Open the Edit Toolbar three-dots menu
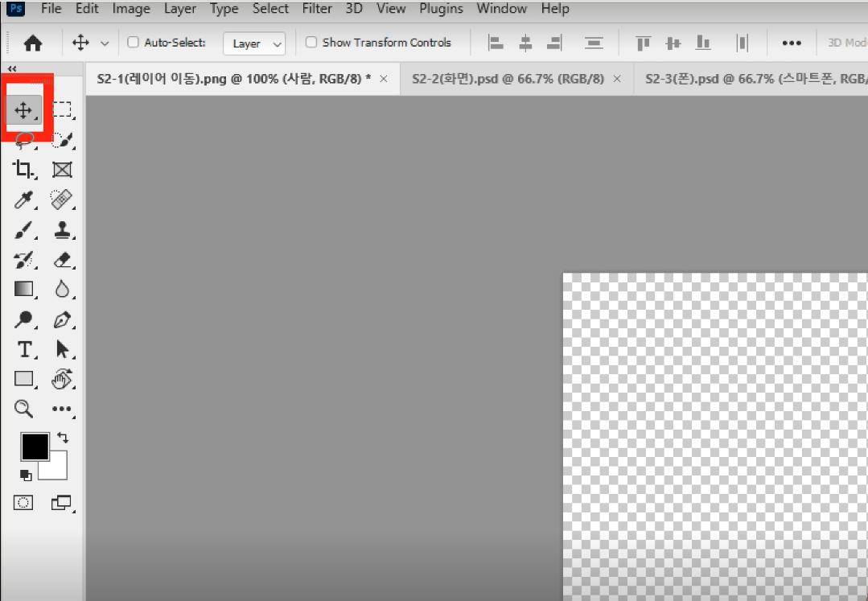This screenshot has height=601, width=868. pyautogui.click(x=62, y=409)
